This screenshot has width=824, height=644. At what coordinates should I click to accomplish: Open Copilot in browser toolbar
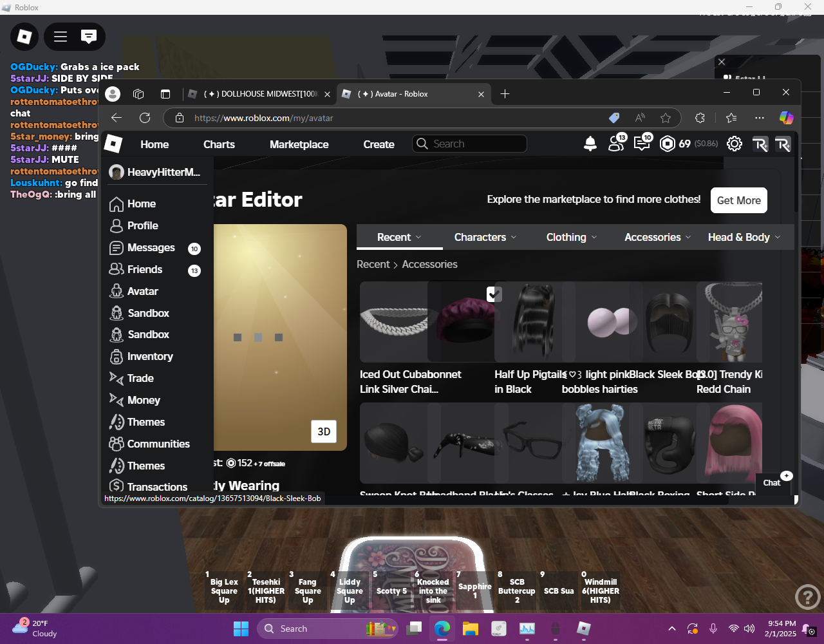[786, 118]
